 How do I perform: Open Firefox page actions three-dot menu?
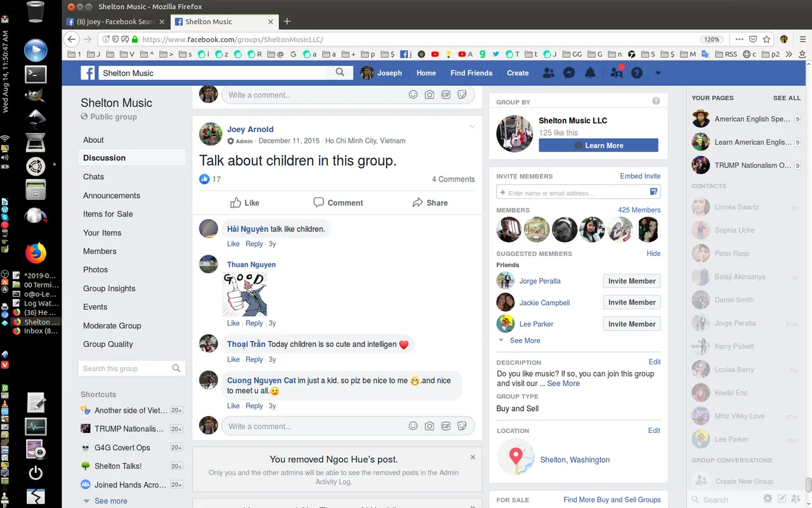pyautogui.click(x=740, y=39)
